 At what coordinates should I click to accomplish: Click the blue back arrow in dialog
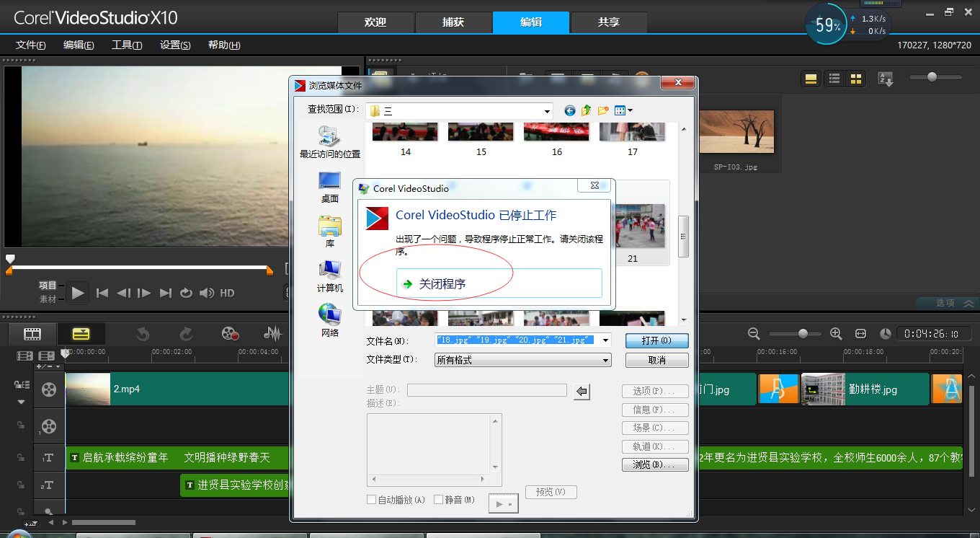pos(570,110)
